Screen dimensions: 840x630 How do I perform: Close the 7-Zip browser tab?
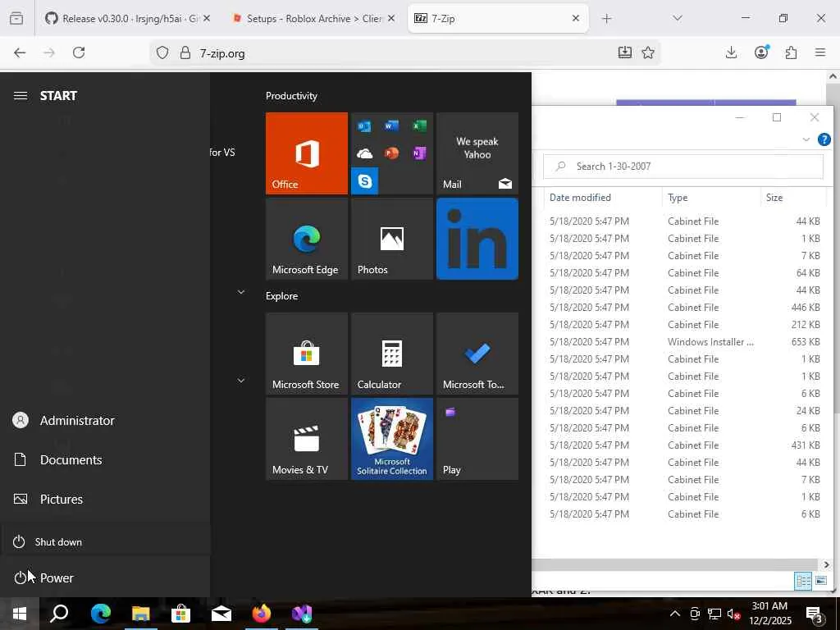tap(575, 18)
